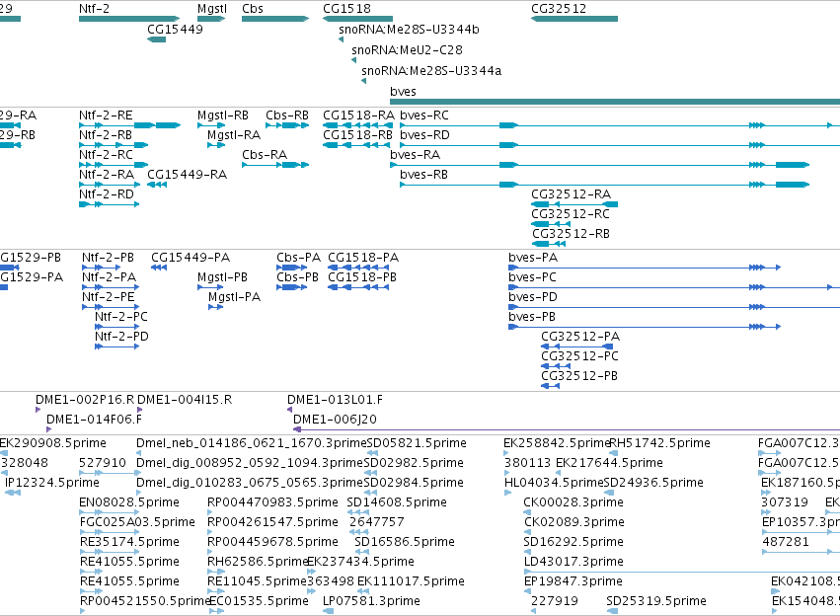
Task: Click the CG1518 gene label
Action: point(346,9)
